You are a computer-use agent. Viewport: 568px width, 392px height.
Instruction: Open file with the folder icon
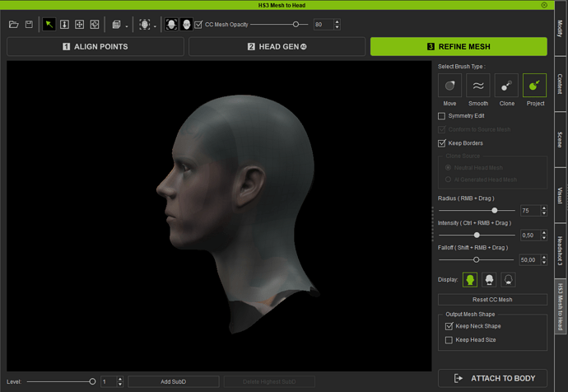tap(14, 25)
